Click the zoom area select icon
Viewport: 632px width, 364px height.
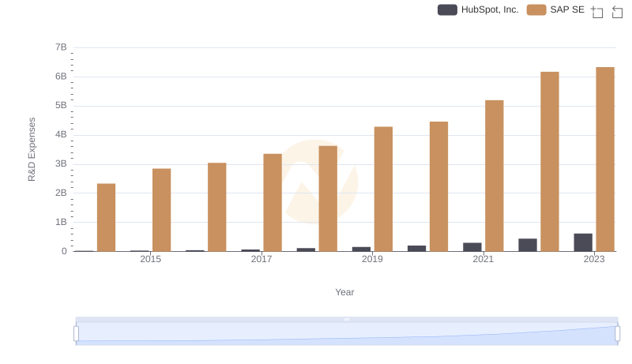(597, 12)
